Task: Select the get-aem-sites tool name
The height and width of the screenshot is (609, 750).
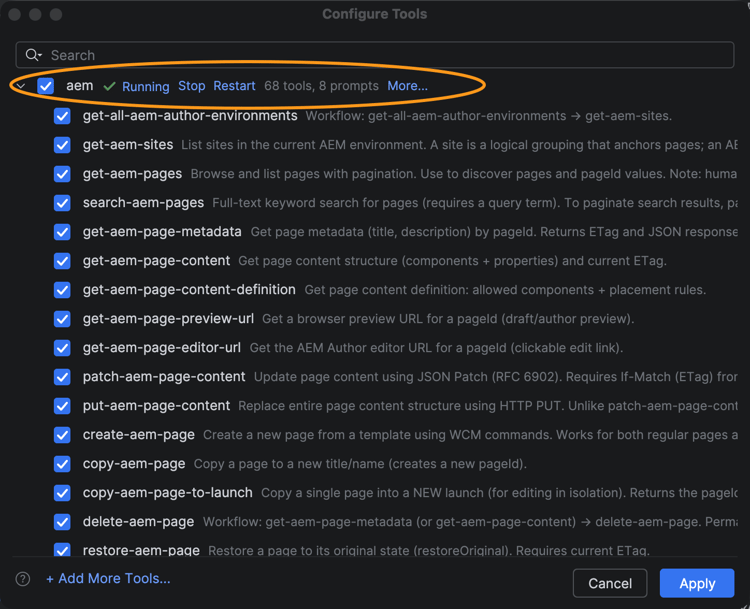Action: tap(128, 145)
